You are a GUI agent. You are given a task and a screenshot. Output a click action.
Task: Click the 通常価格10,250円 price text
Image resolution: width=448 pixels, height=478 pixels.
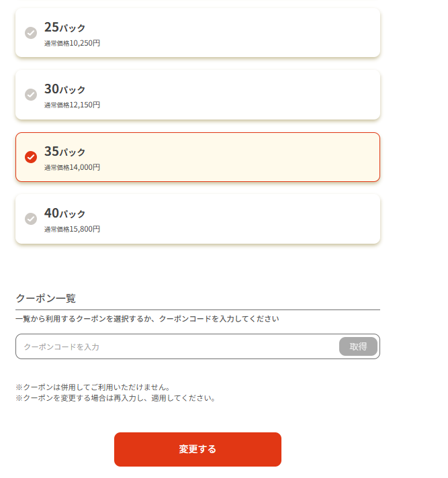73,43
